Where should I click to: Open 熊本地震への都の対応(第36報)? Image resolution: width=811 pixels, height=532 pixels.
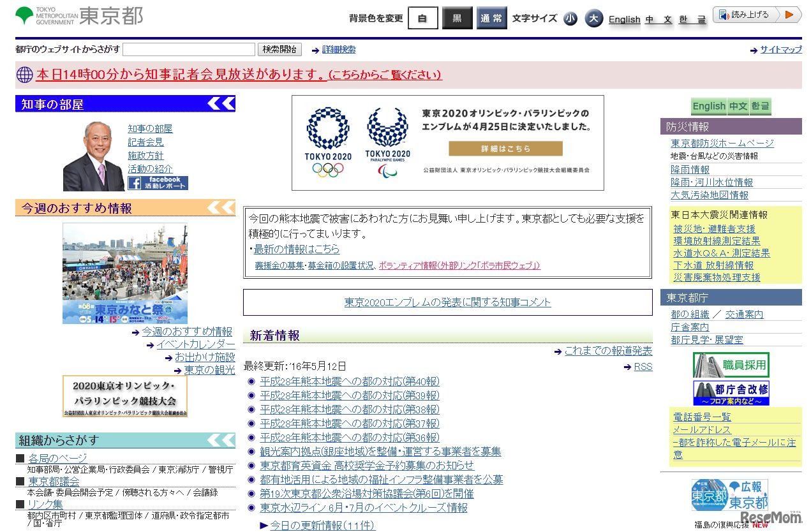click(350, 438)
